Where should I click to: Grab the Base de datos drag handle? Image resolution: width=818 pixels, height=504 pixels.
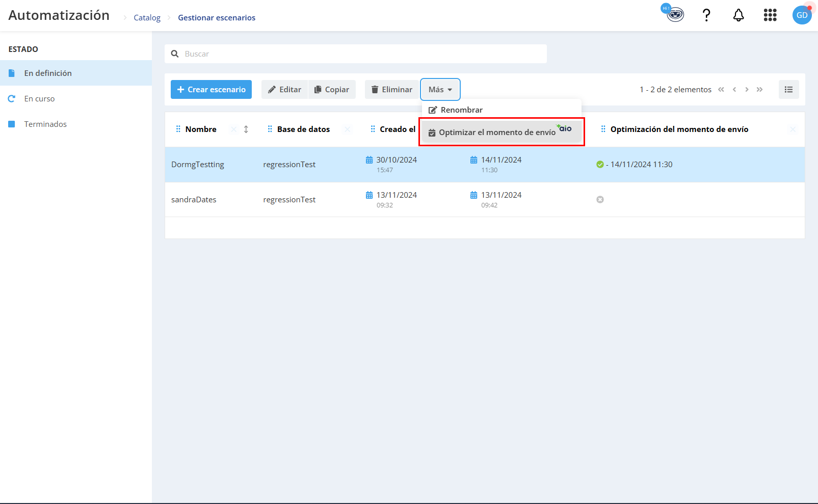click(x=270, y=129)
